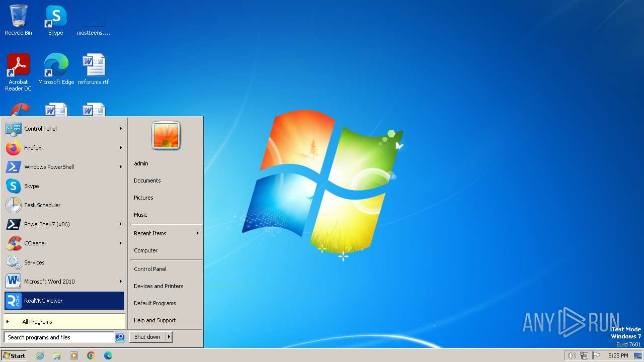
Task: Expand the CCleaner jump list arrow
Action: [x=121, y=243]
